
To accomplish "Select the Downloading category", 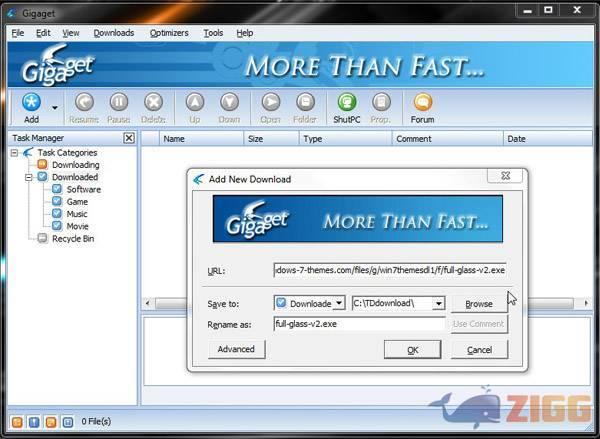I will click(x=75, y=165).
